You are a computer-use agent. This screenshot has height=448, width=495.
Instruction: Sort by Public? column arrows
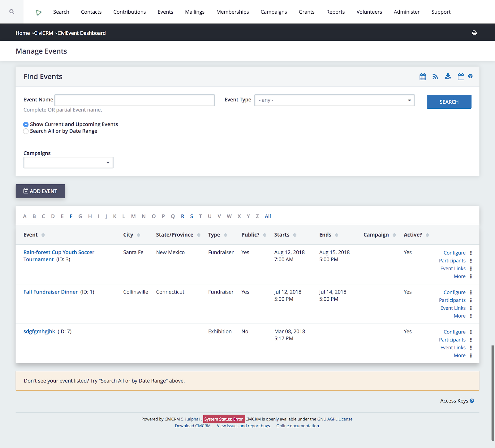pyautogui.click(x=265, y=235)
